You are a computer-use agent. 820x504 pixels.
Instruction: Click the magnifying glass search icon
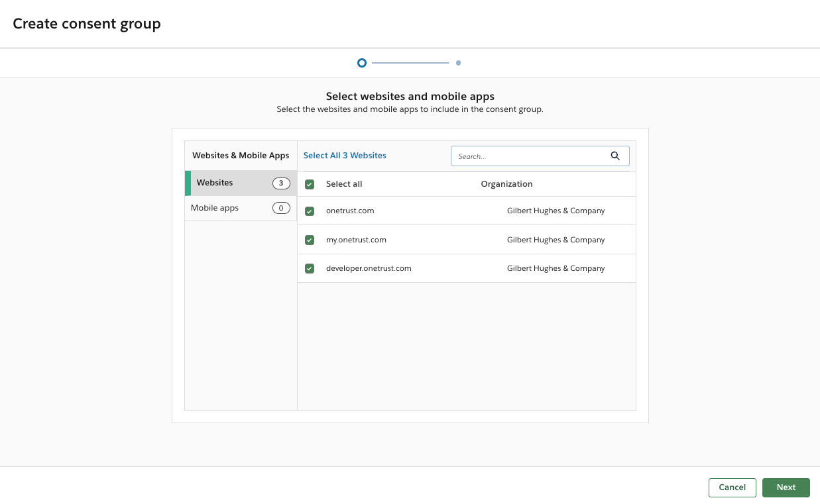tap(615, 156)
